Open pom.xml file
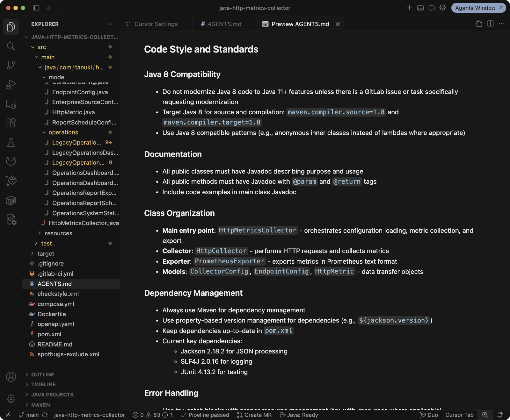 (71, 334)
